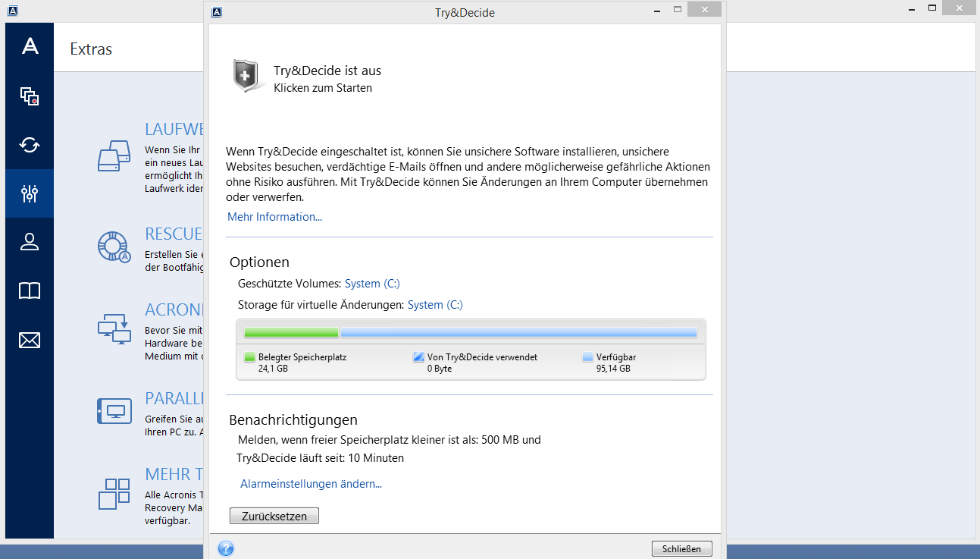Click the envelope feedback icon in sidebar
This screenshot has width=980, height=559.
click(x=30, y=340)
